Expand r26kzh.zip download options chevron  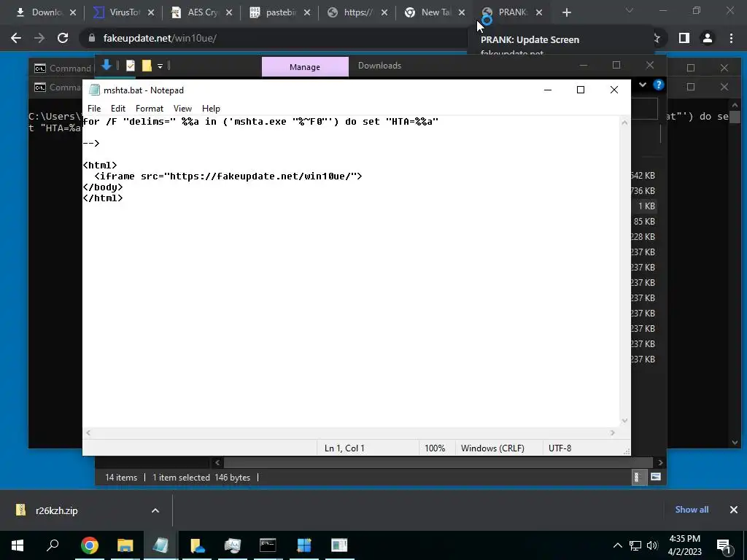155,510
